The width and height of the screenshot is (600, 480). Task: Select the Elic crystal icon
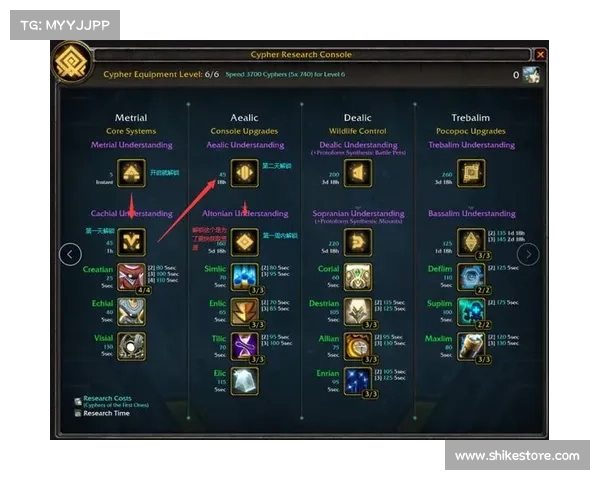tap(245, 381)
